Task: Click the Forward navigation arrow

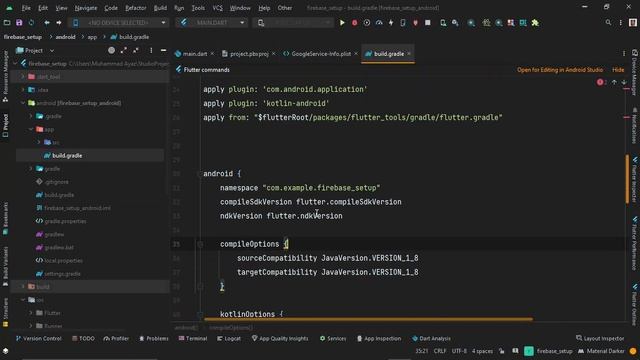Action: 59,23
